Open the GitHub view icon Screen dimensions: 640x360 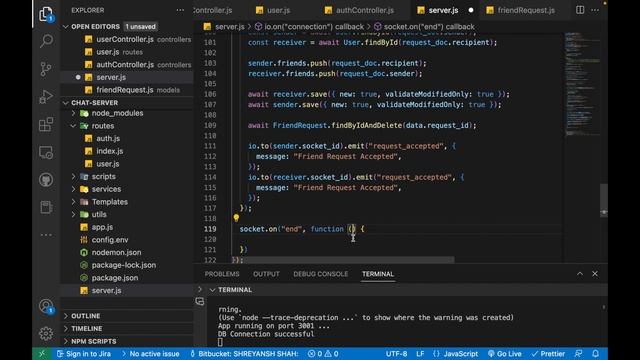[x=46, y=180]
